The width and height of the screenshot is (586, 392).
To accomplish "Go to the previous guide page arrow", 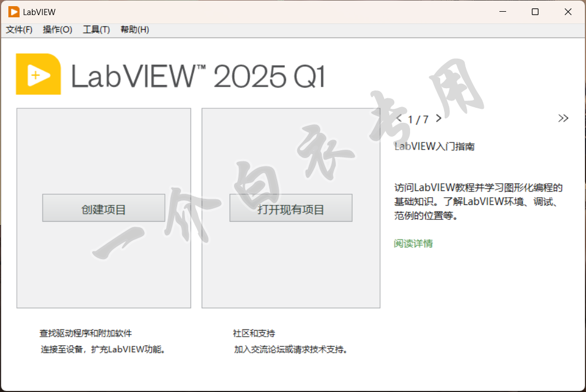I will [399, 119].
